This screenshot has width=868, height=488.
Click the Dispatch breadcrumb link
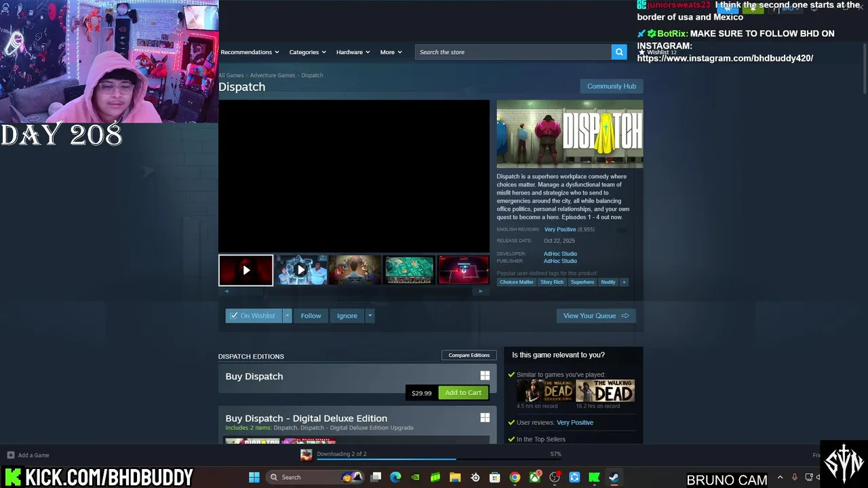tap(312, 75)
